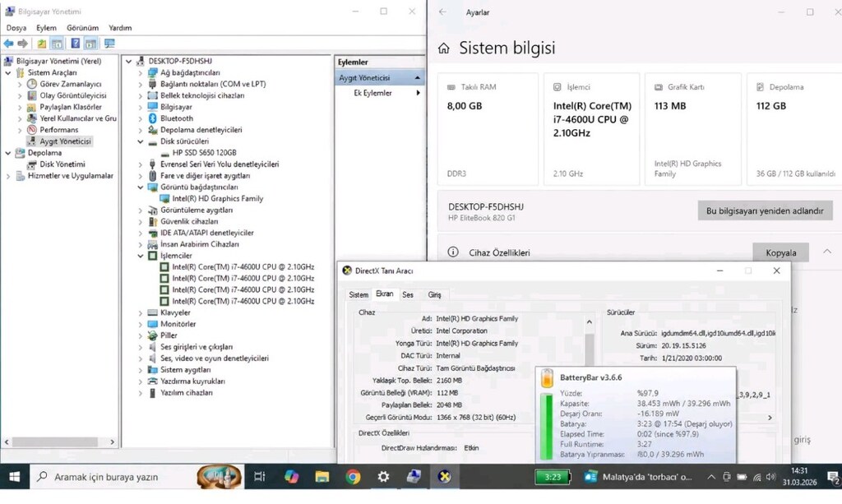The width and height of the screenshot is (842, 504).
Task: Click the Depolama 112 GB card
Action: click(794, 129)
